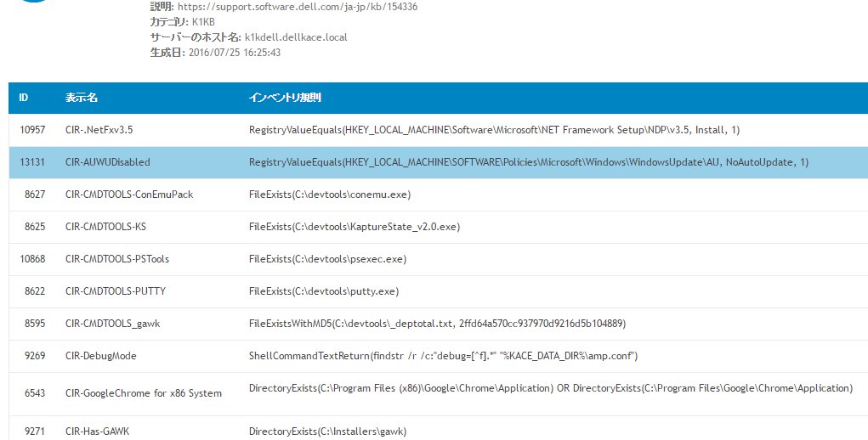Select CIR-GoogleChrome for x86 System cell
The width and height of the screenshot is (868, 440).
point(144,393)
